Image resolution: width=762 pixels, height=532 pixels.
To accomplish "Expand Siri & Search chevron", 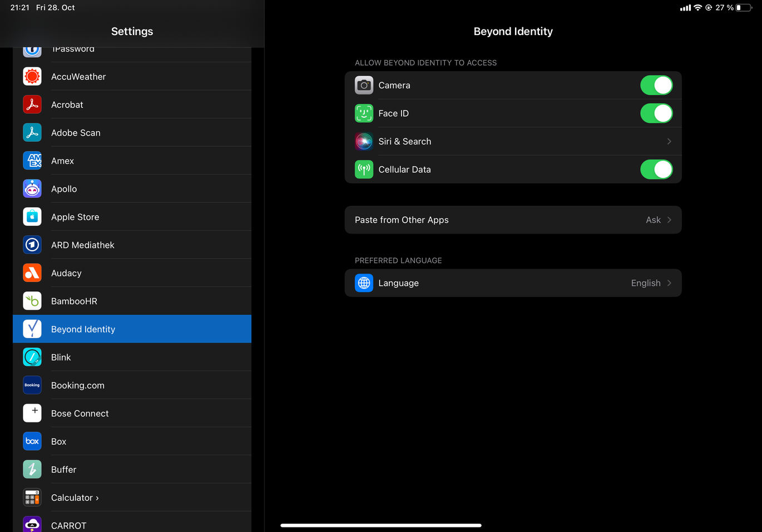I will (x=669, y=142).
